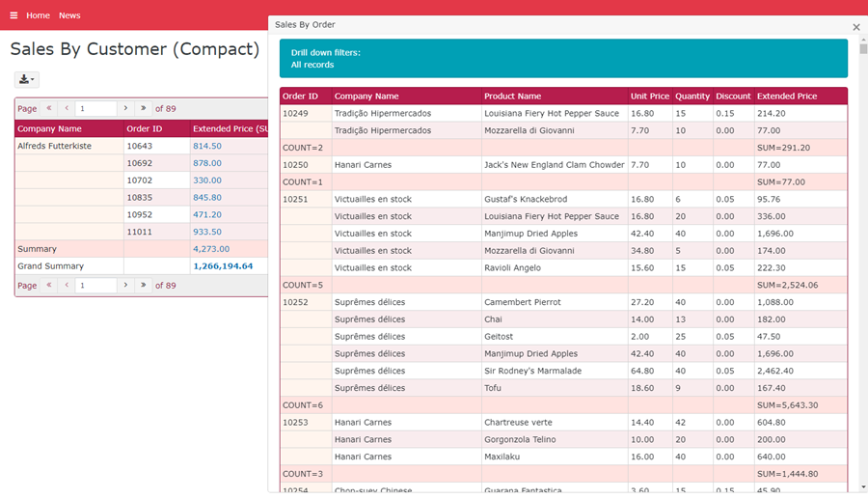Viewport: 868px width, 499px height.
Task: Close the Sales By Order dialog
Action: point(855,28)
